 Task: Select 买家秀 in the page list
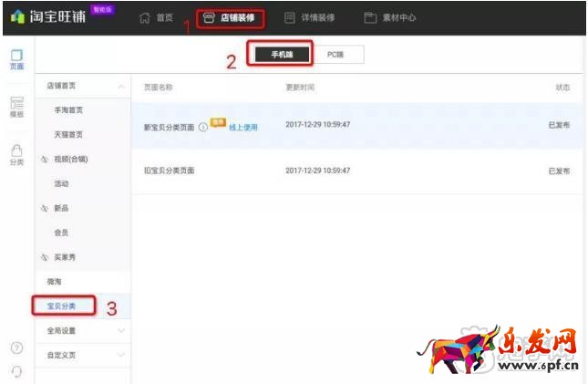[65, 257]
